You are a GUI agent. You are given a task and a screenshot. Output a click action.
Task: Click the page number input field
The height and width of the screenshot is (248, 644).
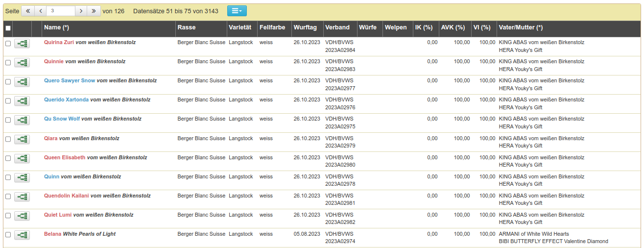pyautogui.click(x=61, y=11)
